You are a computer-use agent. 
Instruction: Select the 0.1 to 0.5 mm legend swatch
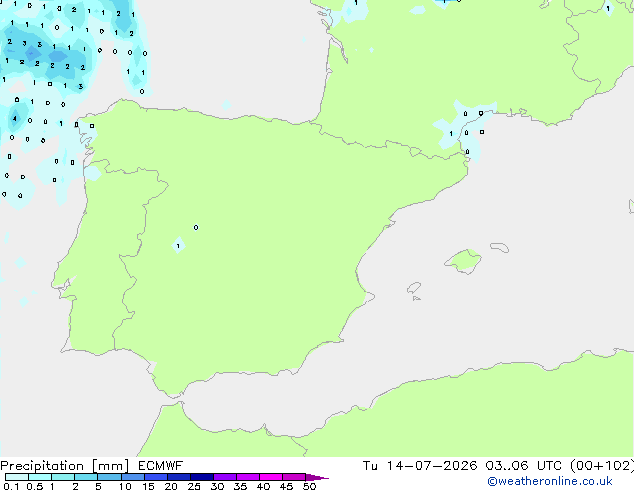(x=17, y=477)
